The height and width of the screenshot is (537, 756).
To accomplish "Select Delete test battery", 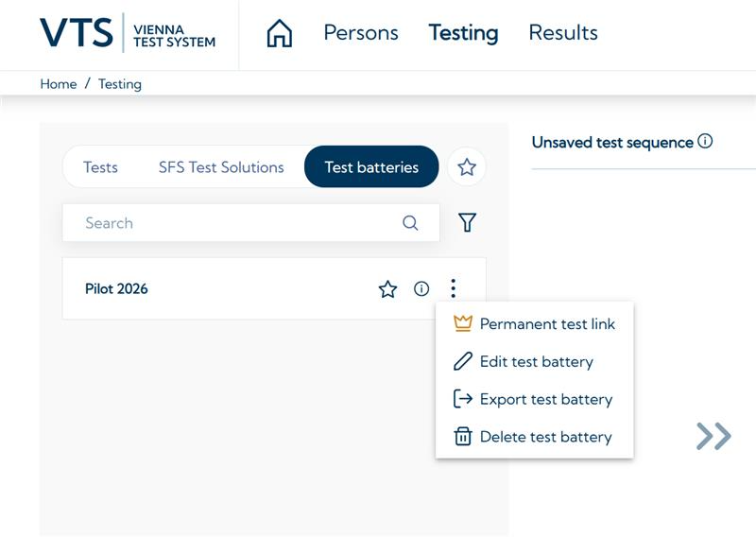I will pyautogui.click(x=534, y=437).
